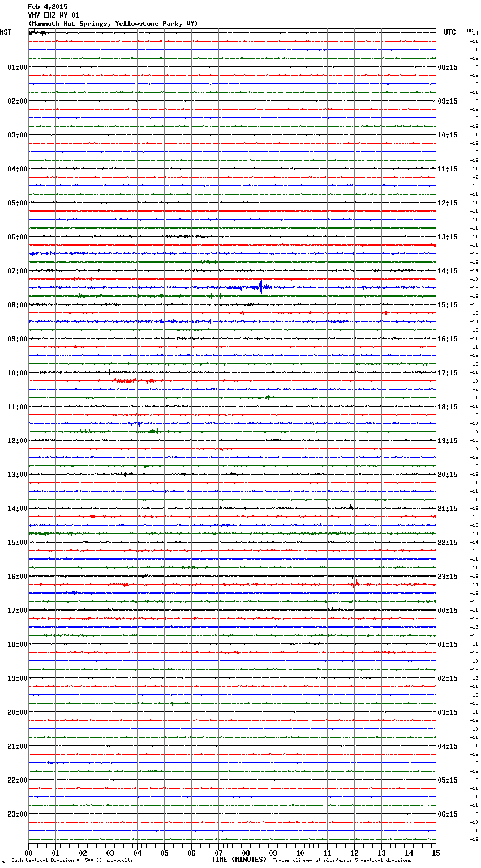
Task: Click the 'Traces clipped' footer note
Action: pyautogui.click(x=342, y=861)
